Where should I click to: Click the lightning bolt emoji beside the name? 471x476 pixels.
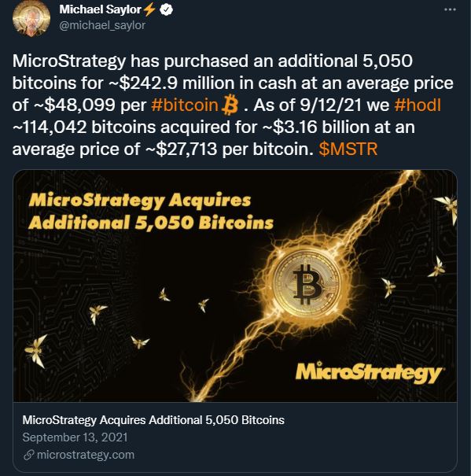click(x=149, y=9)
